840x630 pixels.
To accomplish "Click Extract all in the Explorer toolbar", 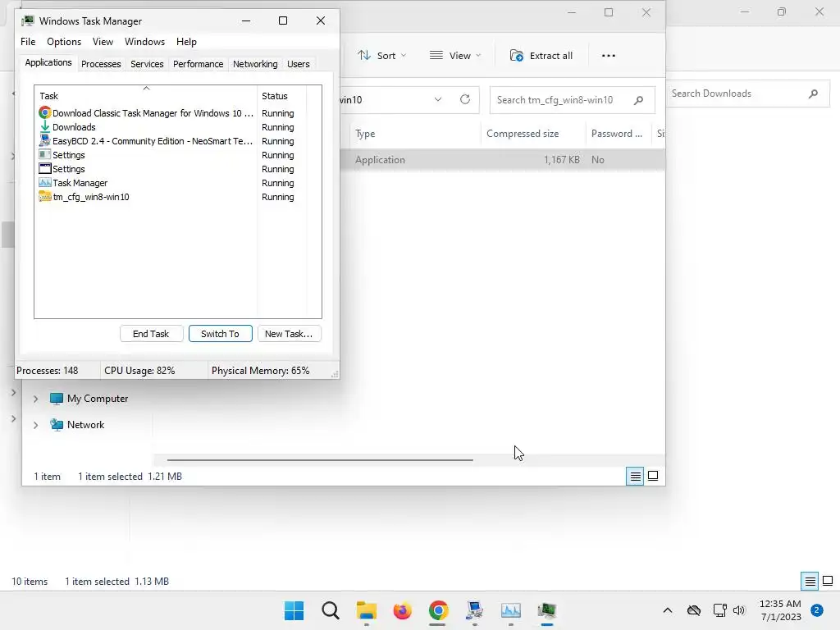I will 541,56.
